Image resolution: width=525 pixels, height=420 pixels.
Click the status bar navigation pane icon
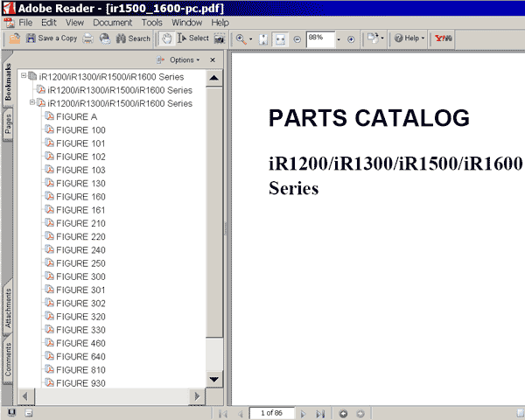pos(11,413)
